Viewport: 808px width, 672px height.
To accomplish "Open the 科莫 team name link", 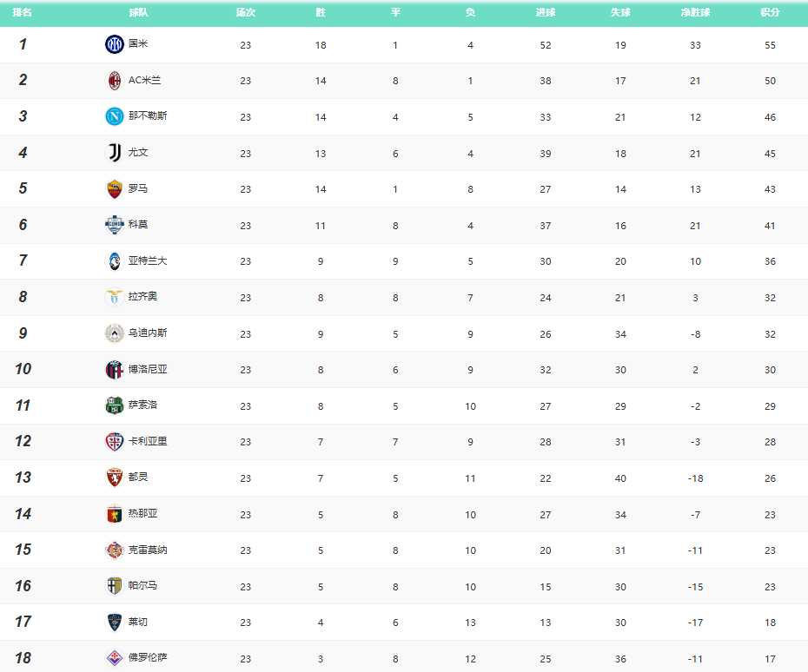I will click(138, 225).
